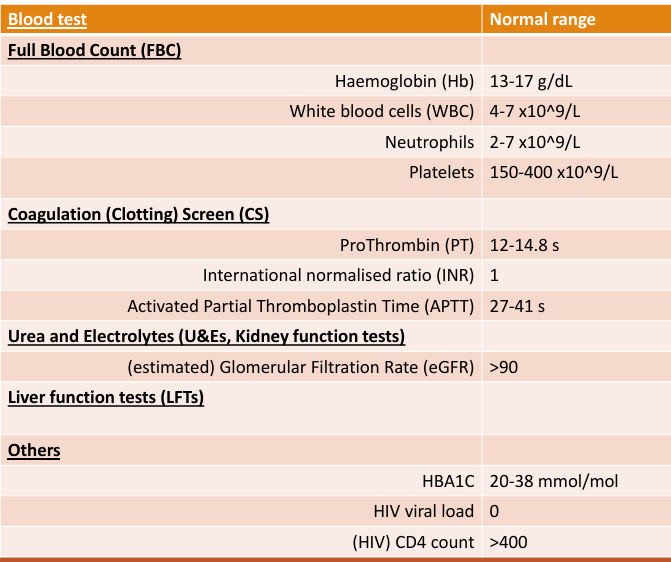Select the 27-41 s APTT range
This screenshot has width=671, height=562.
tap(517, 305)
